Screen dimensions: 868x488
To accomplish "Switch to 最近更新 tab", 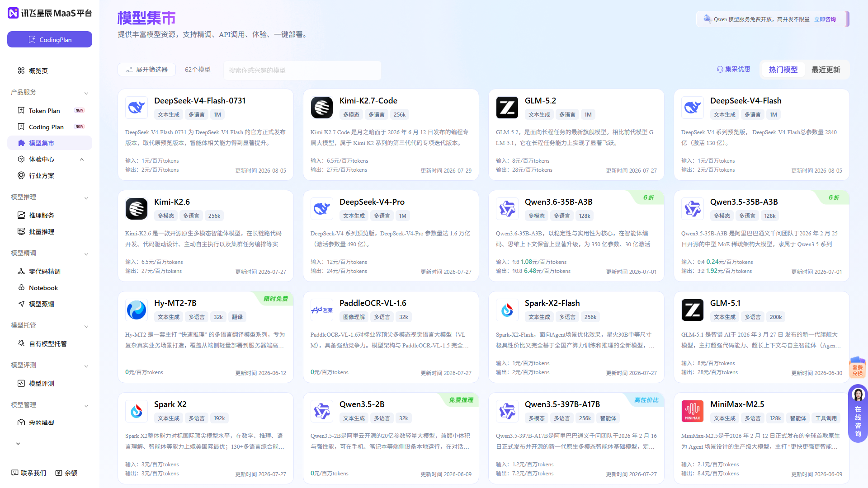I will pos(826,70).
